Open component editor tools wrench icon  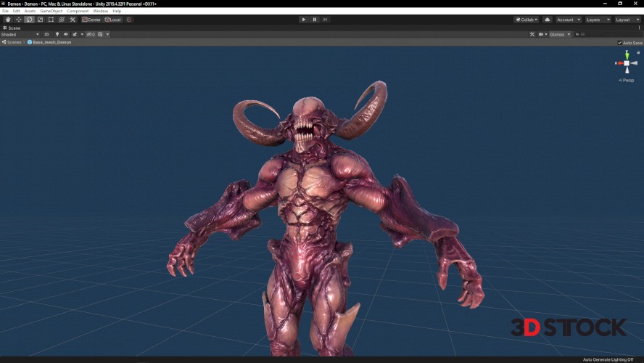pos(532,34)
